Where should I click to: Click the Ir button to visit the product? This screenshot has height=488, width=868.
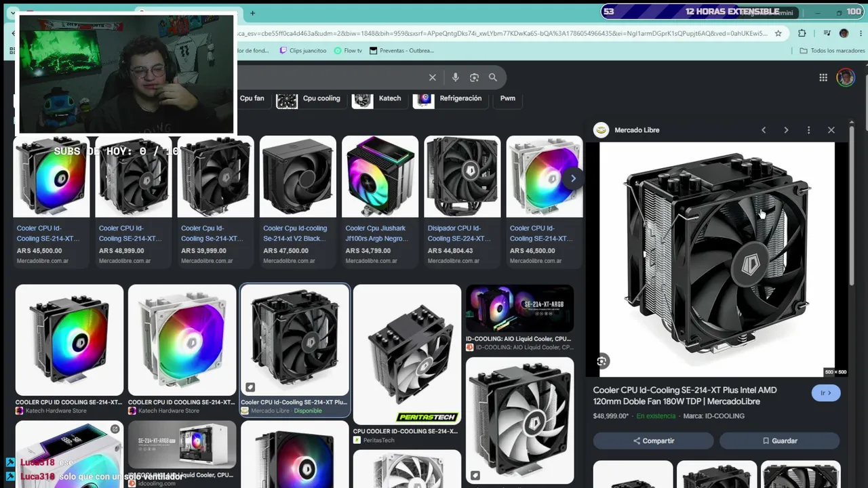click(x=826, y=393)
